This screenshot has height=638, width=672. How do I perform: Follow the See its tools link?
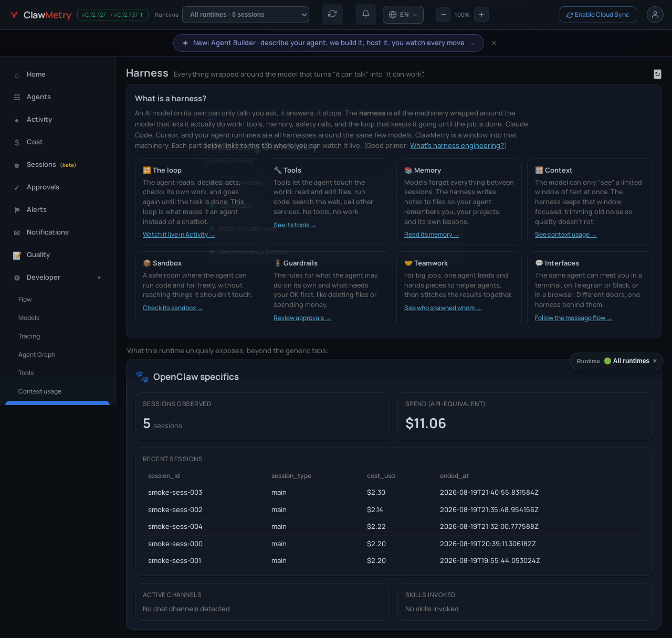(x=295, y=225)
